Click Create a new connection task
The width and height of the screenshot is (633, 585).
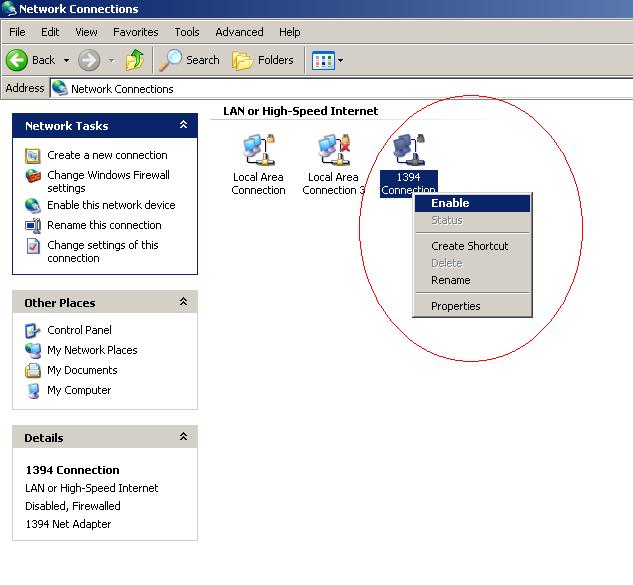coord(107,155)
